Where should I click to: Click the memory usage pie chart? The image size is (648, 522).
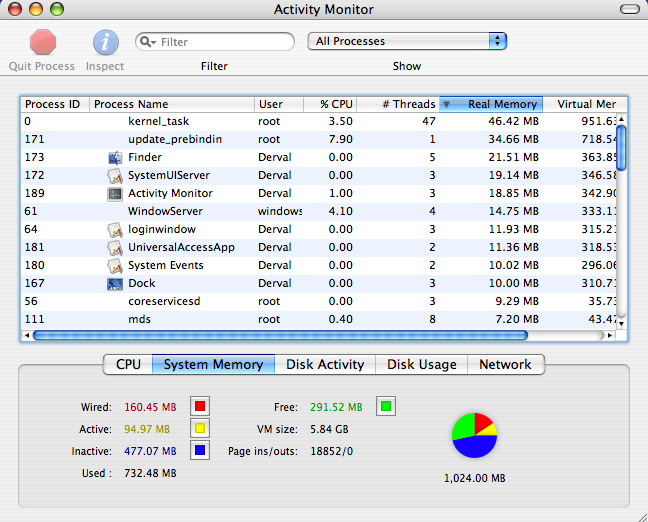tap(474, 435)
